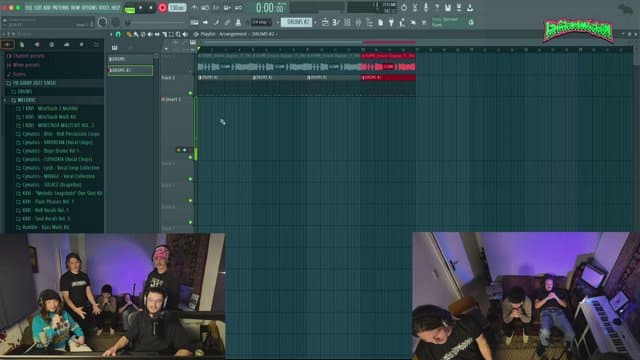The height and width of the screenshot is (360, 640).
Task: Click the gear icon beside Playlist title
Action: pyautogui.click(x=196, y=35)
